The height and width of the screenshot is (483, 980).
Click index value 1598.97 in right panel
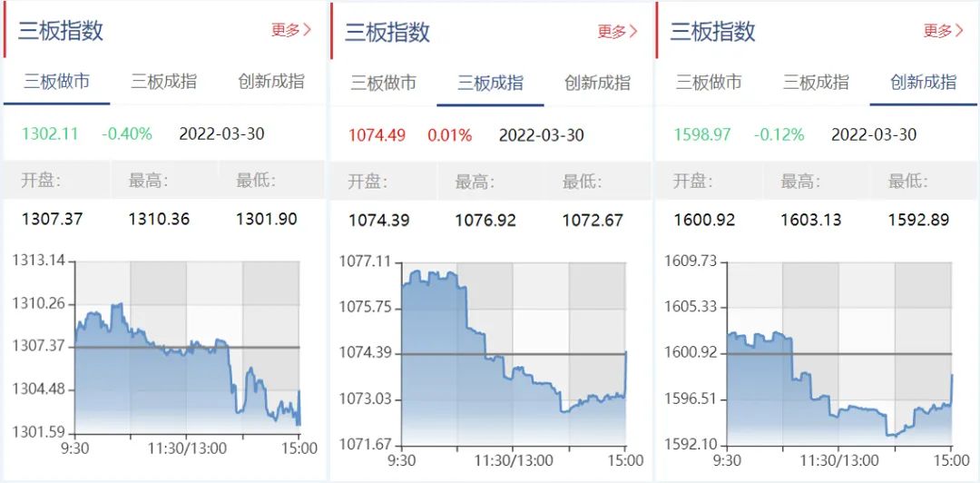click(701, 133)
